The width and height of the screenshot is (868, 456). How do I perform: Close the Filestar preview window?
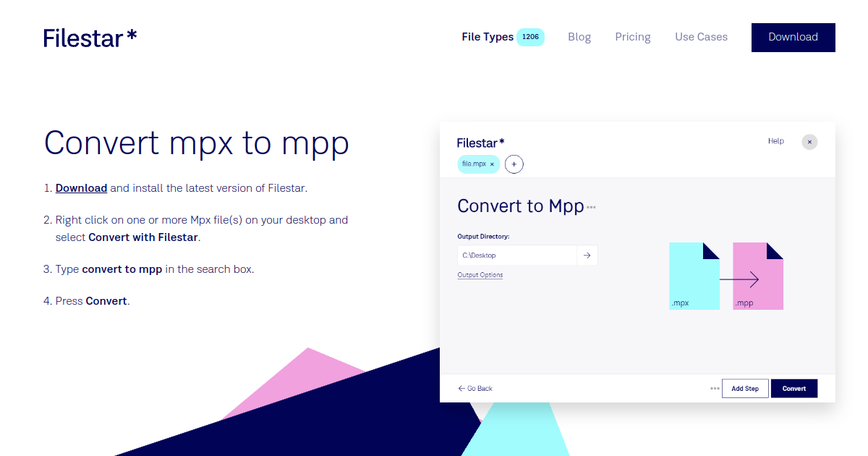809,142
